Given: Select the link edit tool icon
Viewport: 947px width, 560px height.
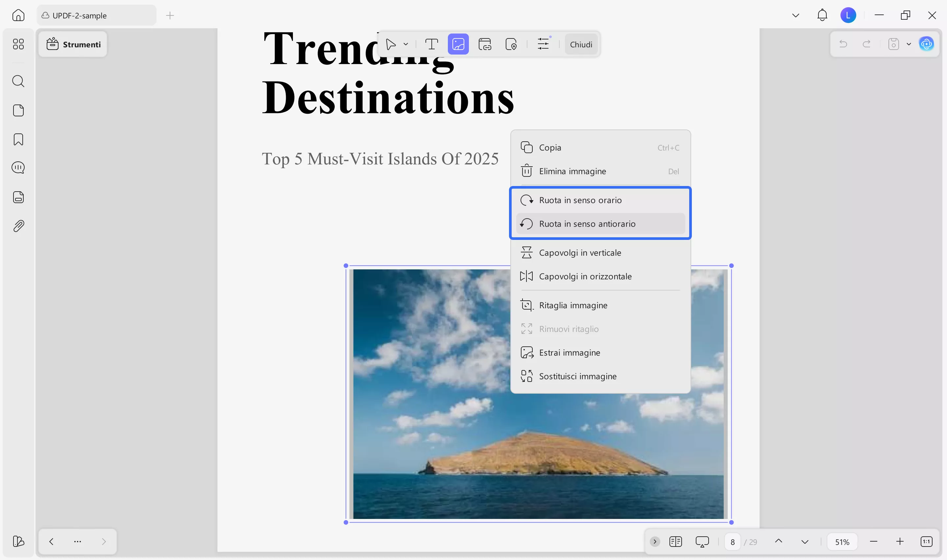Looking at the screenshot, I should pos(485,44).
